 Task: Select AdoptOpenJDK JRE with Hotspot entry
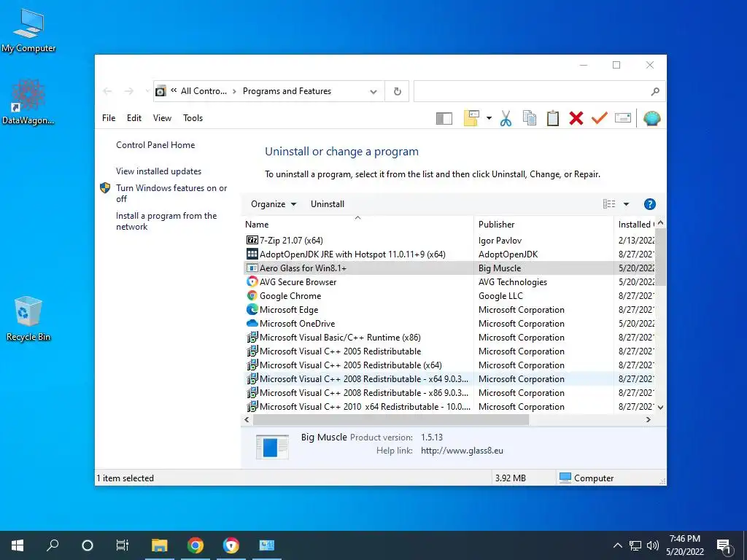[448, 254]
